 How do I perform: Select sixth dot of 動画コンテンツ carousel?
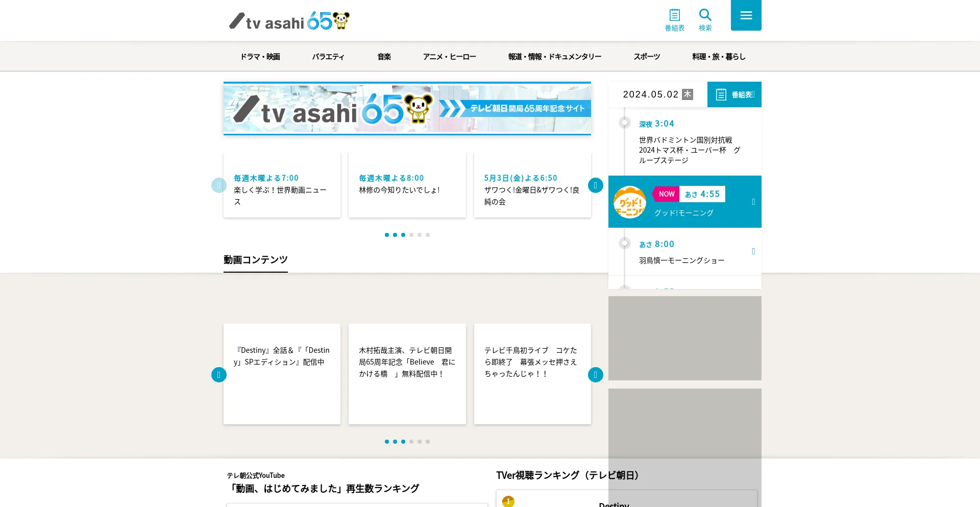click(428, 442)
